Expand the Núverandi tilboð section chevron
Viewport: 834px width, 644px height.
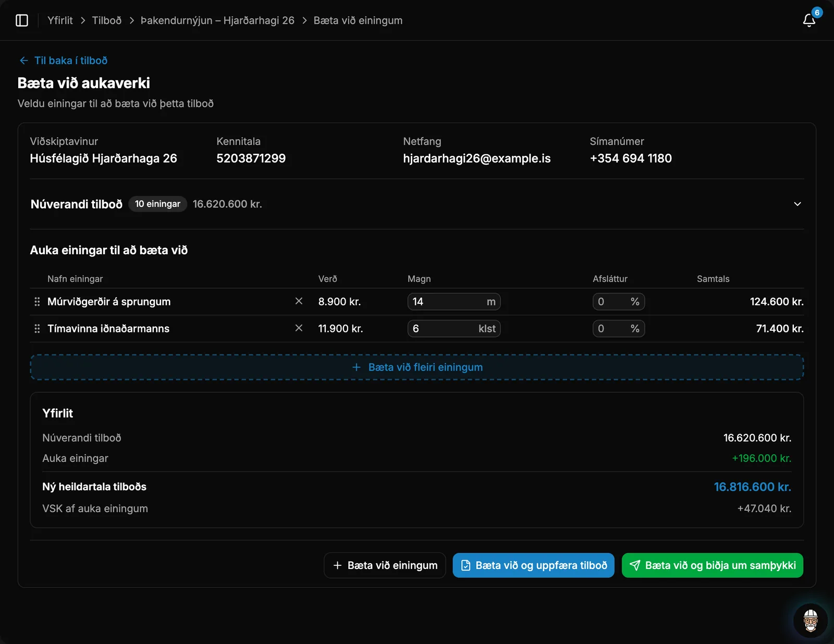coord(797,204)
